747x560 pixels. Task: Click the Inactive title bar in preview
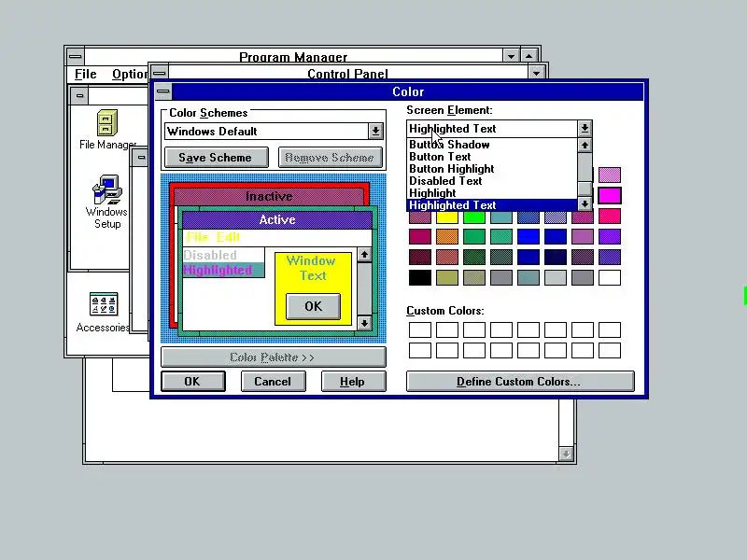coord(269,197)
